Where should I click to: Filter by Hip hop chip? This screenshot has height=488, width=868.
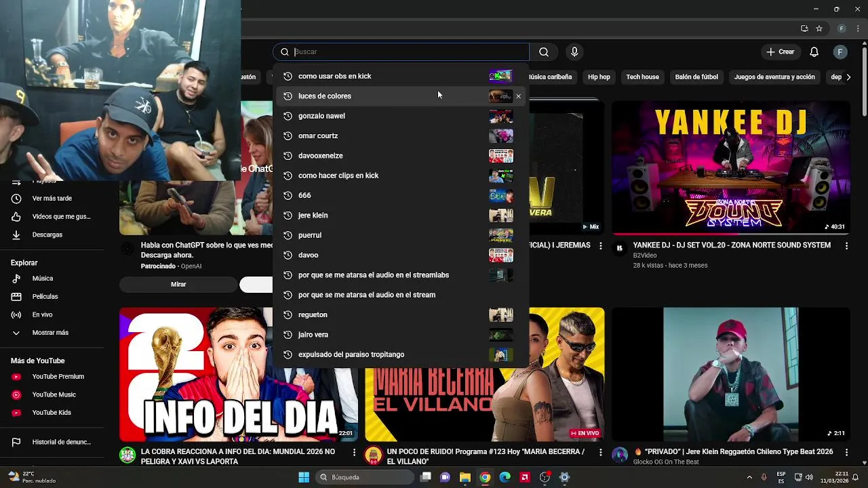point(599,77)
